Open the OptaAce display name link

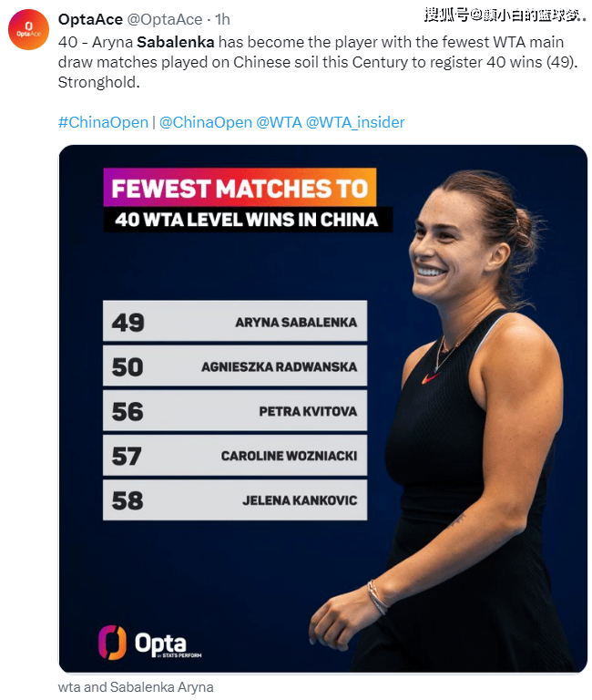click(90, 19)
